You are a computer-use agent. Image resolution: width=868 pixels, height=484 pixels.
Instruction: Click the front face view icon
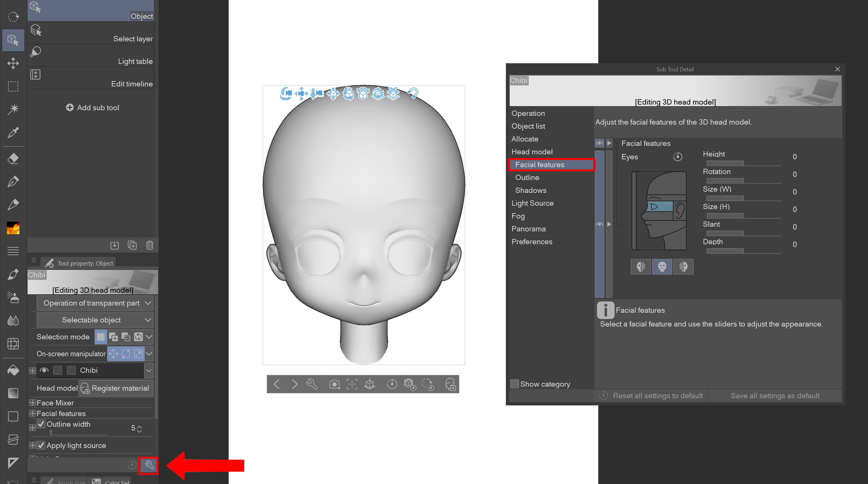[x=662, y=267]
